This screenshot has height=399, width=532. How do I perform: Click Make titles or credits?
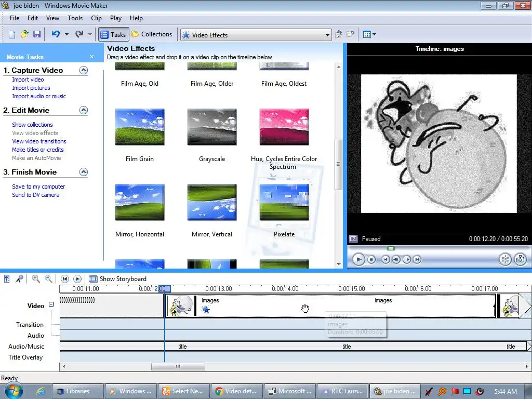[37, 150]
